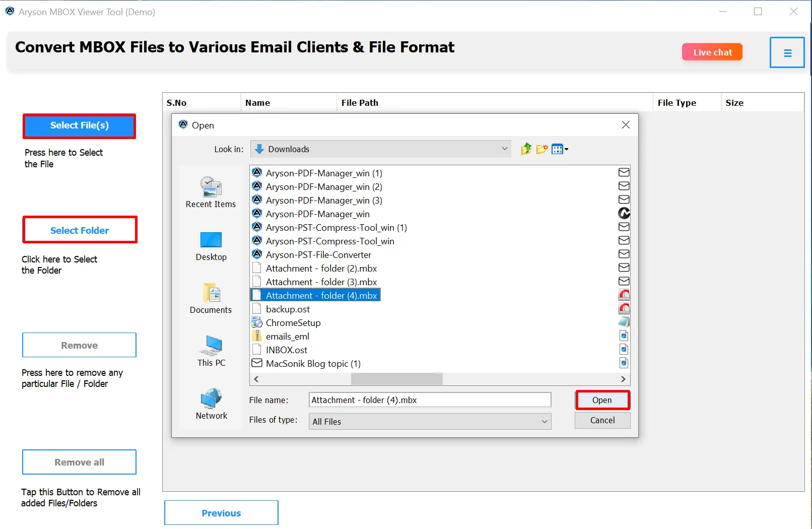Screen dimensions: 812x529
Task: Go back using the Previous button
Action: click(221, 513)
